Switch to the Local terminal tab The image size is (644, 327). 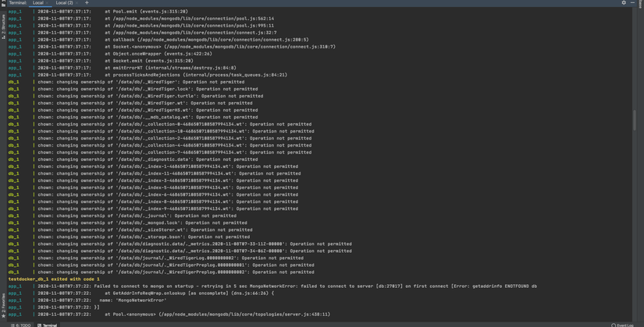[37, 2]
